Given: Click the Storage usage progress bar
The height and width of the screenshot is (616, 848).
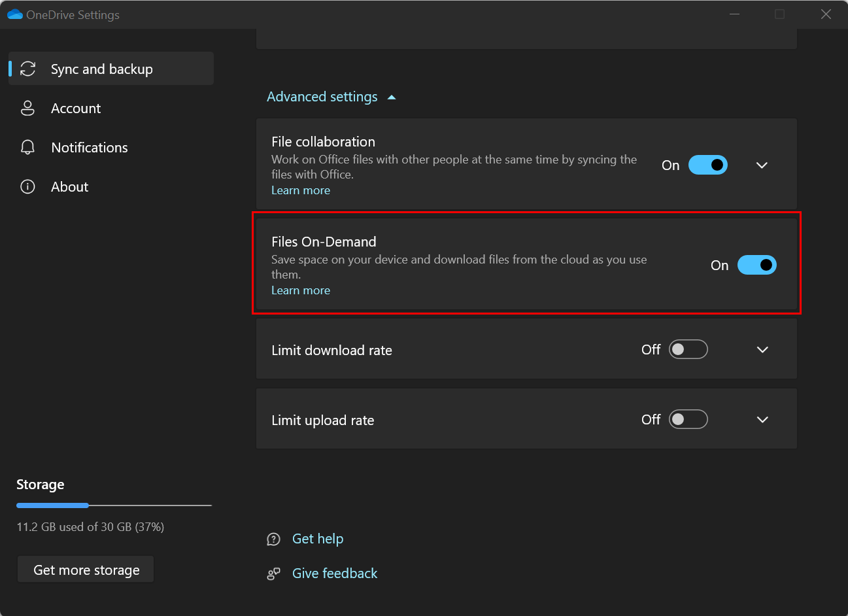Looking at the screenshot, I should (x=114, y=505).
